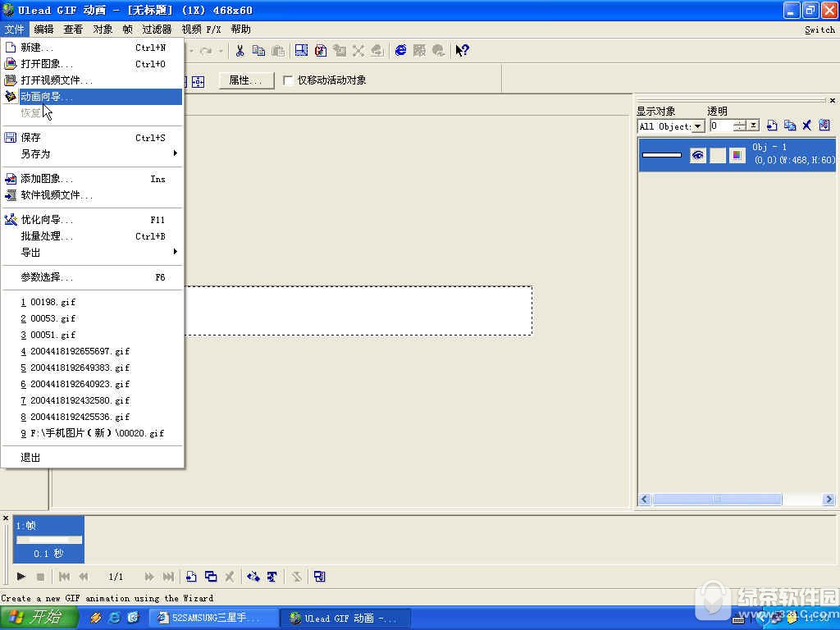Toggle Obj-1 eye visibility icon

(697, 155)
